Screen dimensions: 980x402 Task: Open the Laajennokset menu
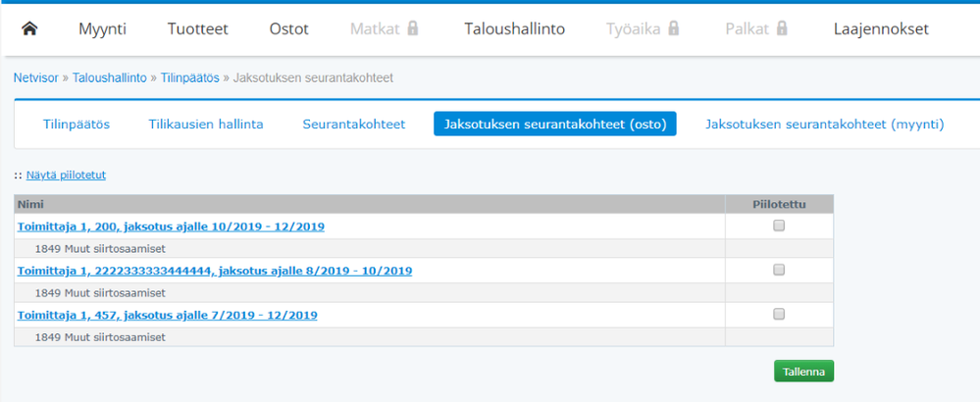880,29
